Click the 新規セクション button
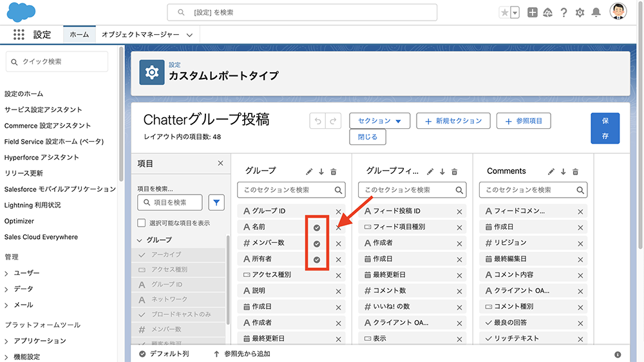Image resolution: width=644 pixels, height=362 pixels. click(x=453, y=121)
